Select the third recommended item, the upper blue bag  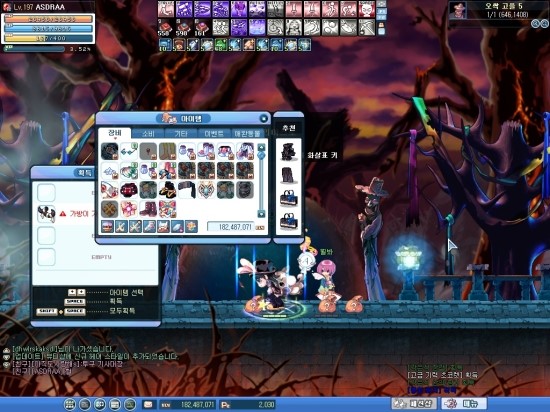(288, 198)
